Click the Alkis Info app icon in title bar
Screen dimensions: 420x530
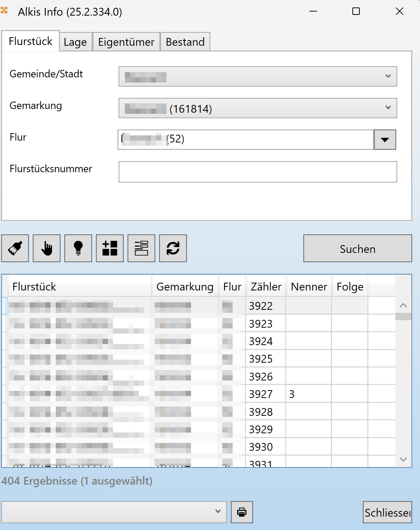pos(4,11)
